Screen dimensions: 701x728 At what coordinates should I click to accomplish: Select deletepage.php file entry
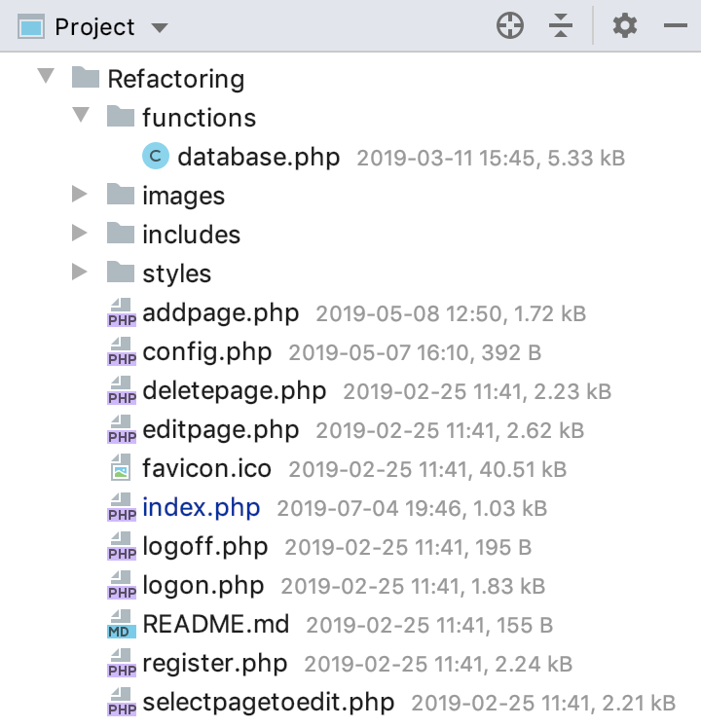tap(234, 391)
